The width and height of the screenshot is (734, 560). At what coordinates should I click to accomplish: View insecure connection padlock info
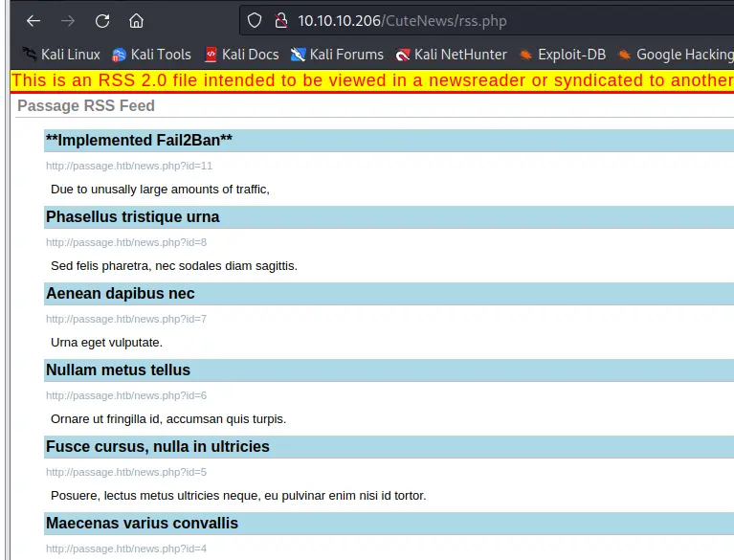(280, 21)
